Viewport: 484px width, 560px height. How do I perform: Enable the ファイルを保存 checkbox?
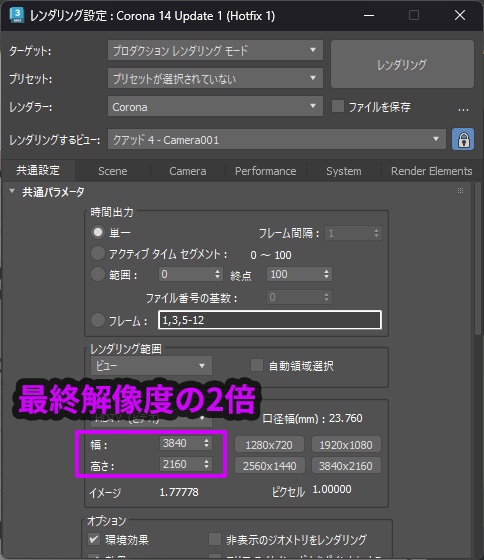[x=338, y=106]
